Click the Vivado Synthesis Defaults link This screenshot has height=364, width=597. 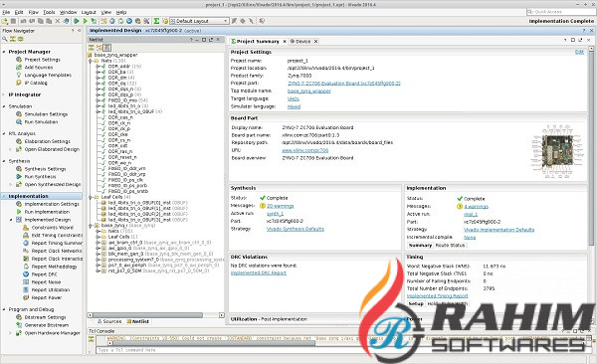[296, 229]
